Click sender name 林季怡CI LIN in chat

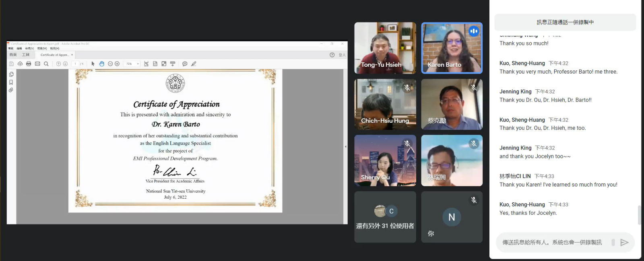point(515,176)
